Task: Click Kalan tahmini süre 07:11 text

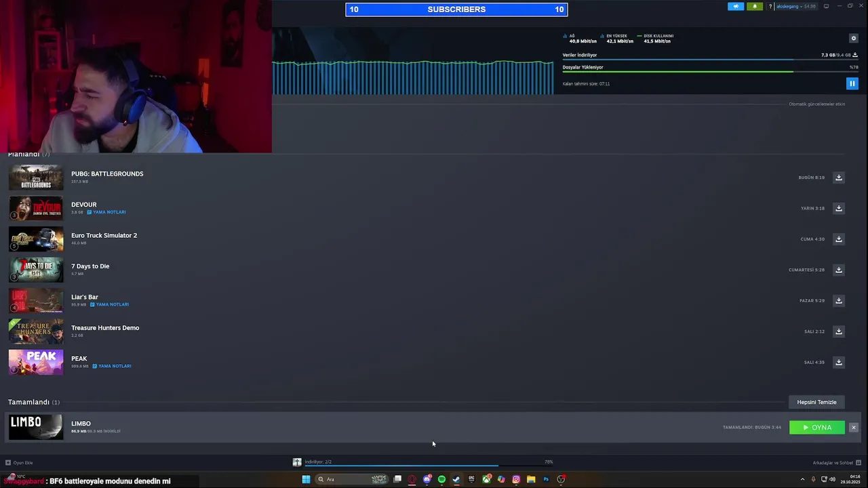Action: (x=586, y=84)
